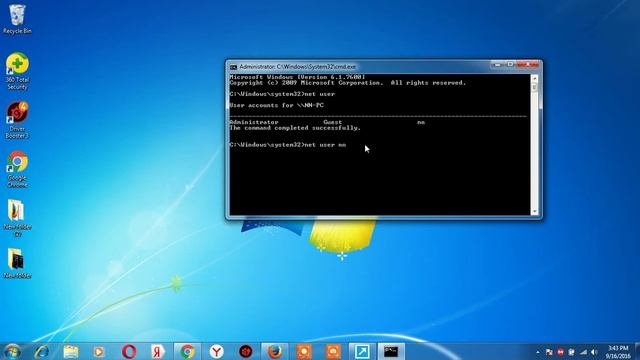The width and height of the screenshot is (640, 360).
Task: Open the network status tray icon
Action: pyautogui.click(x=583, y=352)
